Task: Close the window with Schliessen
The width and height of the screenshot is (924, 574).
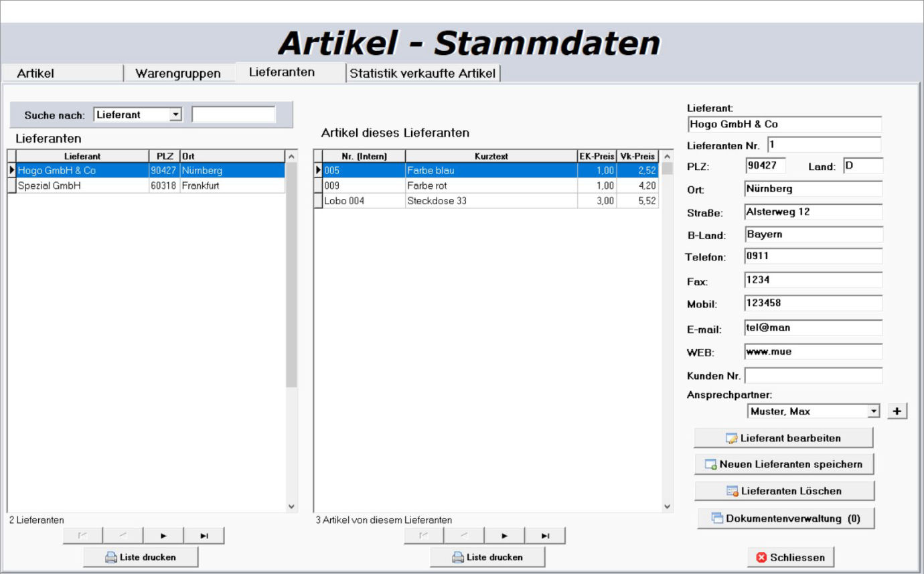Action: point(791,557)
